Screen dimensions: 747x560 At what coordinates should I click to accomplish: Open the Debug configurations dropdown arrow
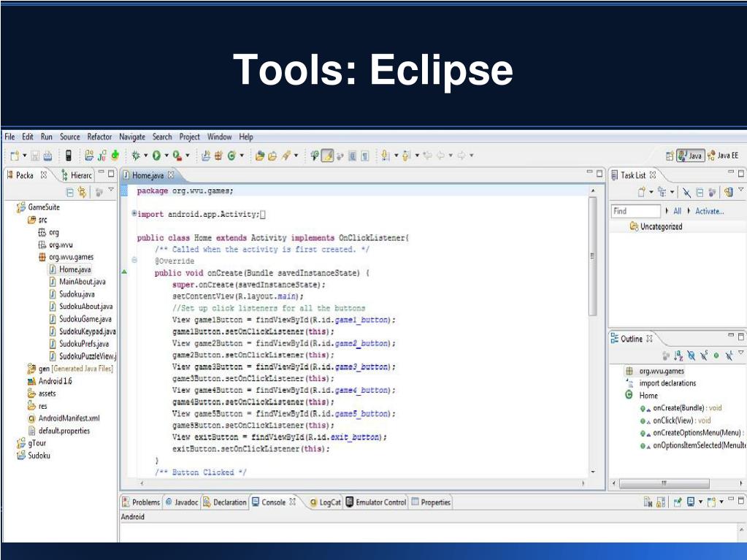click(x=146, y=156)
